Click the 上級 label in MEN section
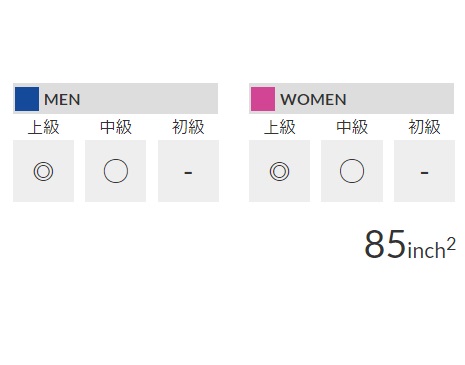This screenshot has height=365, width=465. 43,127
